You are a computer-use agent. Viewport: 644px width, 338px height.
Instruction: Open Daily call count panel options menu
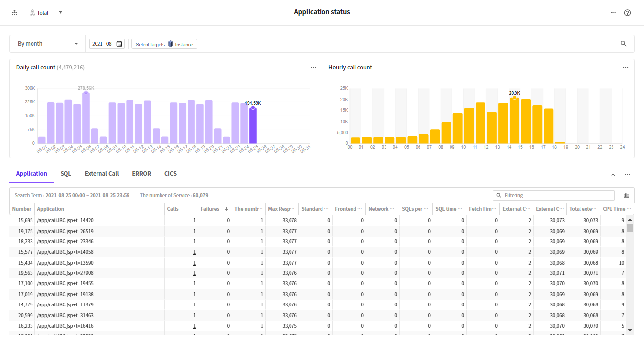[x=313, y=68]
